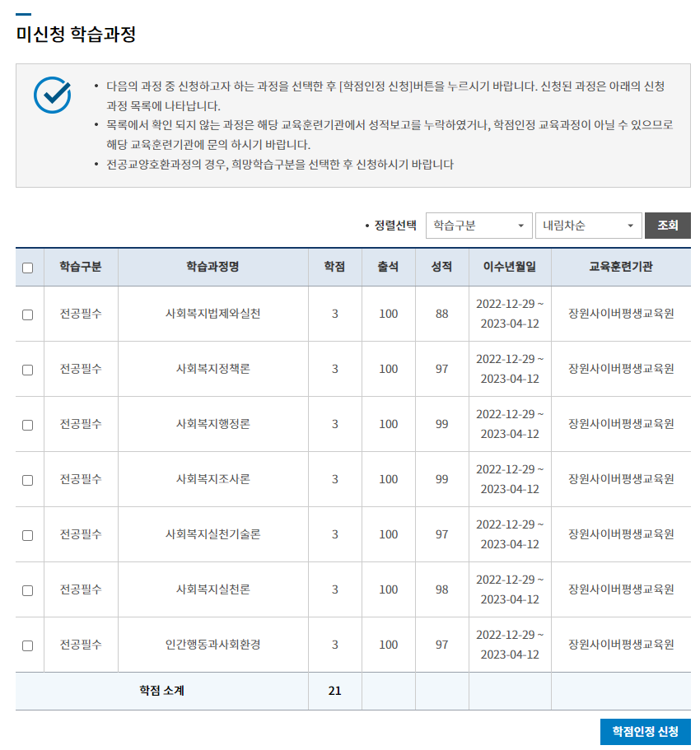Click 장원사이버평생교육원 in 사회복지법제와실천 row
The width and height of the screenshot is (700, 750).
point(621,314)
